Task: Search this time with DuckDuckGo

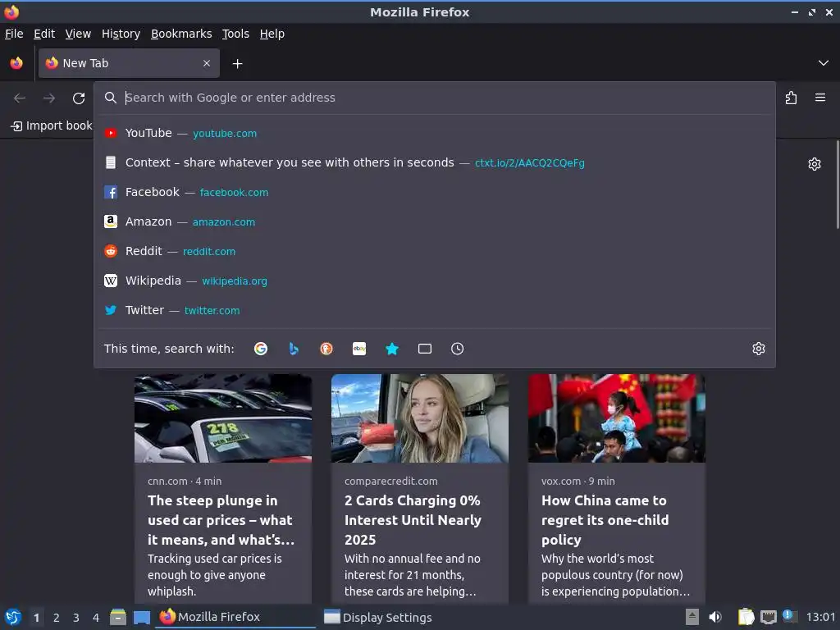Action: coord(326,349)
